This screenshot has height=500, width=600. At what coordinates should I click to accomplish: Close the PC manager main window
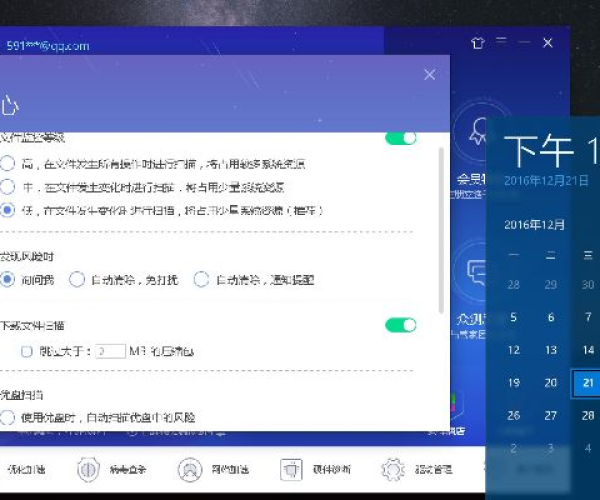pos(548,43)
